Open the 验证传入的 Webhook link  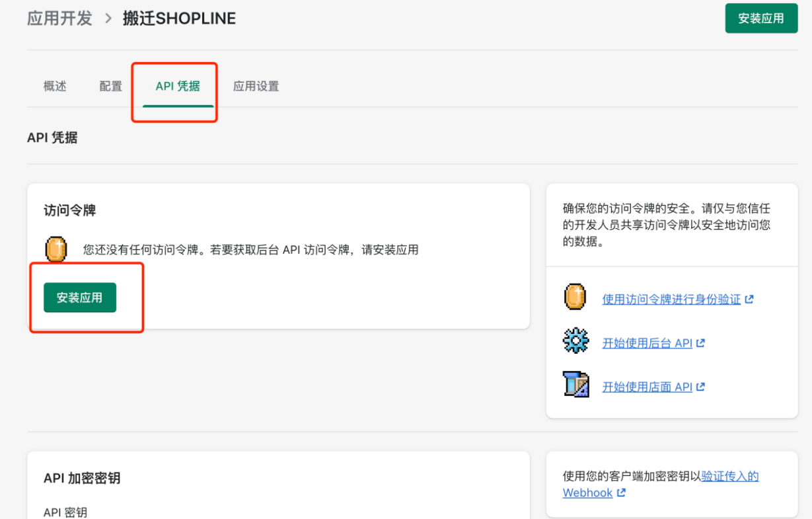pos(729,476)
